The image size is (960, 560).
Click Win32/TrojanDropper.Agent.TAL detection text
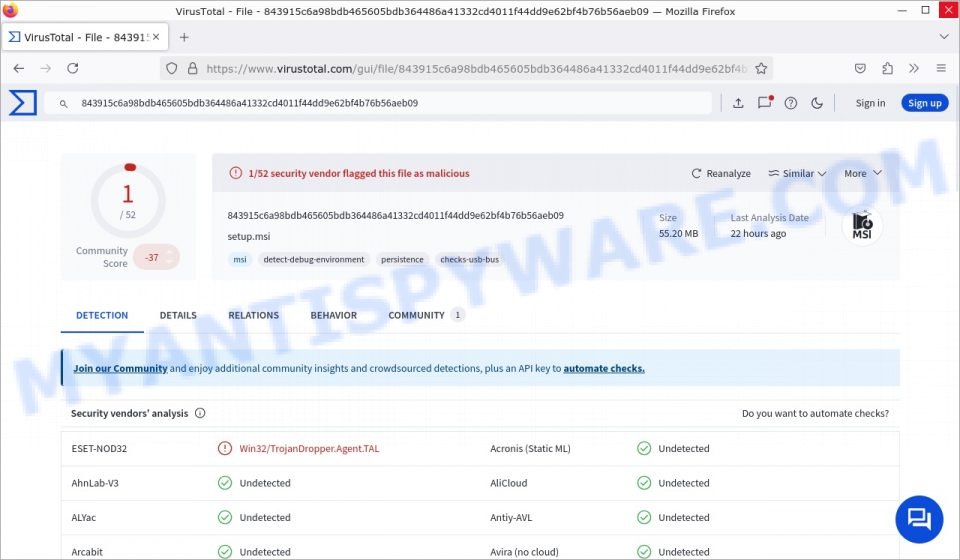pos(309,449)
